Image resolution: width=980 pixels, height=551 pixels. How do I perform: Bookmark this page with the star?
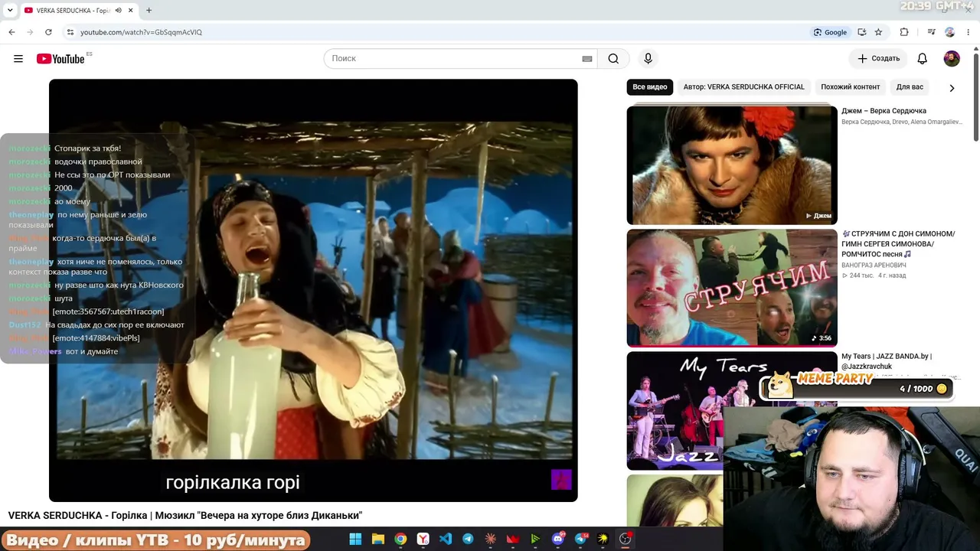pos(878,32)
